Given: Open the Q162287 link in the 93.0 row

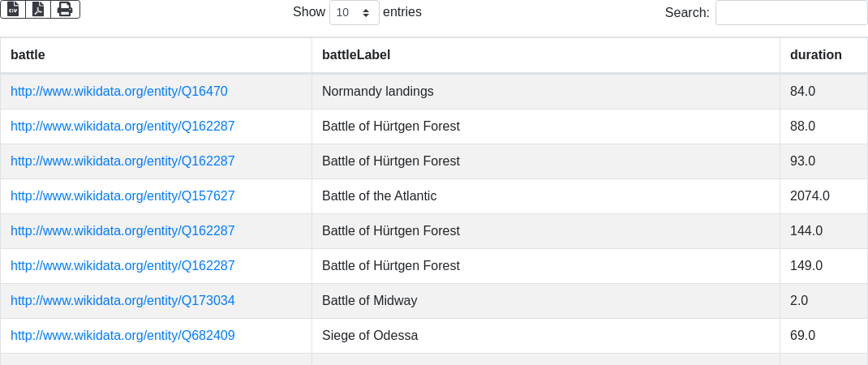Looking at the screenshot, I should (122, 161).
